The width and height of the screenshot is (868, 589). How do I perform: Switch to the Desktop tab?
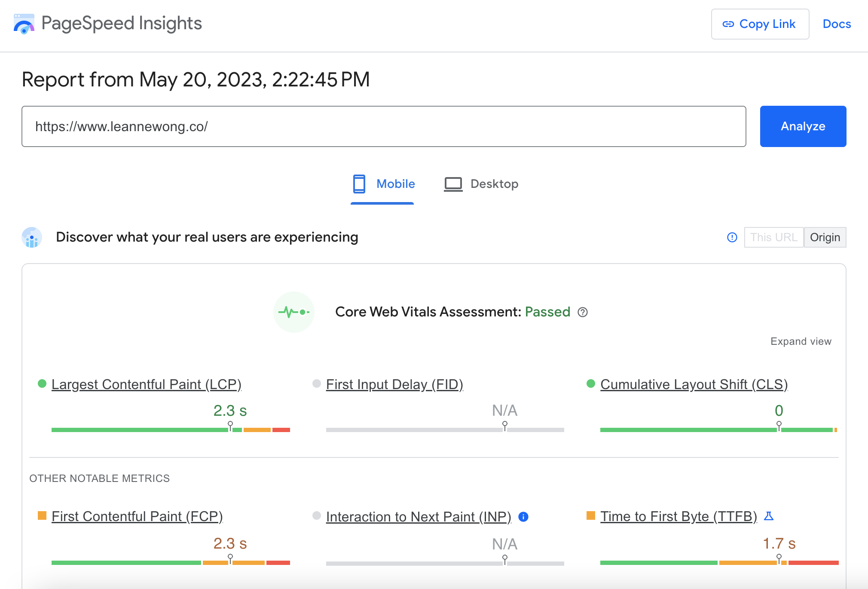click(x=481, y=184)
